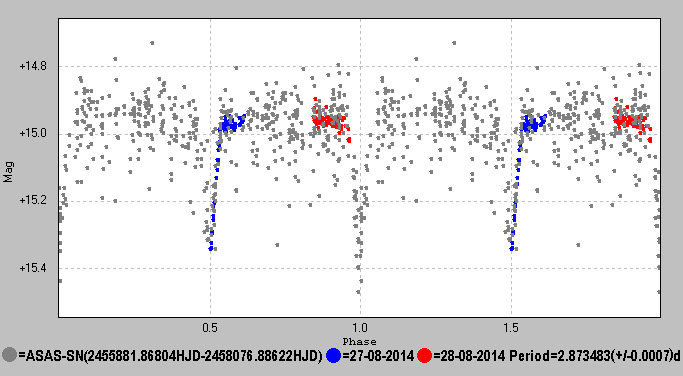The height and width of the screenshot is (376, 683).
Task: Click the blue 27-08-2014 legend circle
Action: (333, 355)
